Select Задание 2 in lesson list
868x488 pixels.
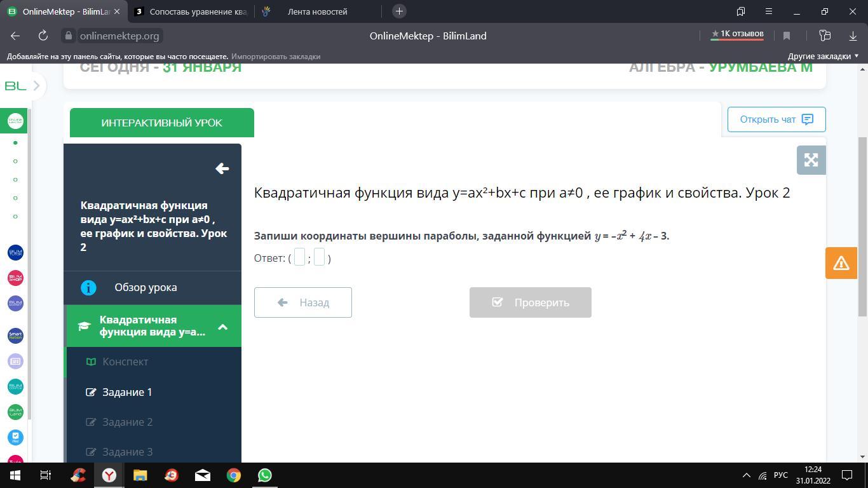click(x=127, y=422)
